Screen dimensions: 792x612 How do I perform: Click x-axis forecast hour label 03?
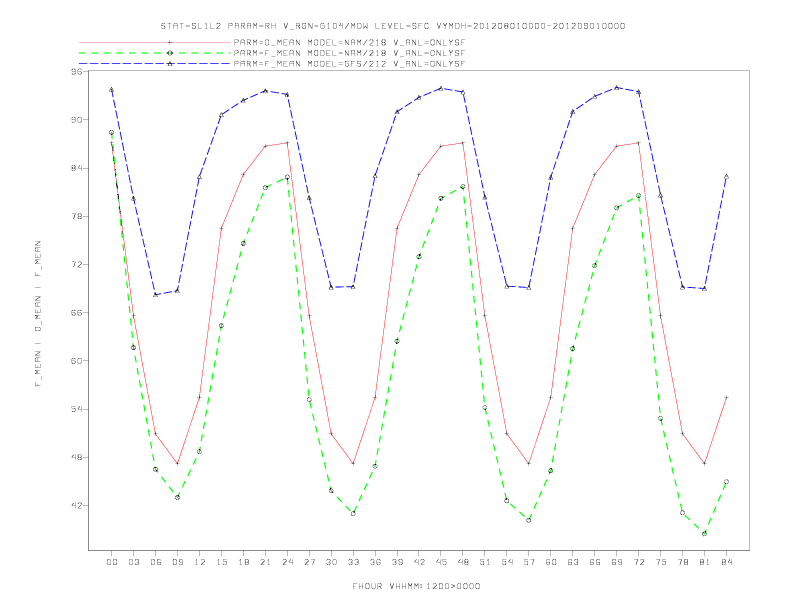[133, 562]
